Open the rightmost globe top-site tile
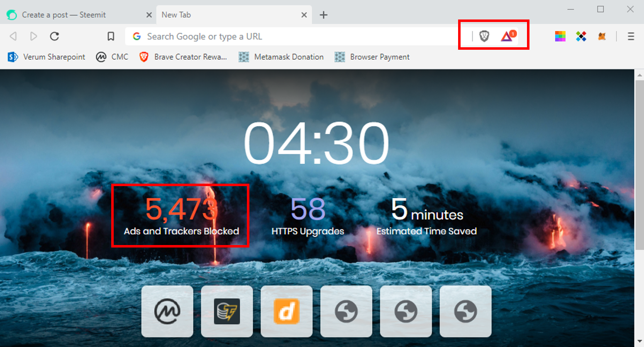This screenshot has width=644, height=347. [466, 311]
